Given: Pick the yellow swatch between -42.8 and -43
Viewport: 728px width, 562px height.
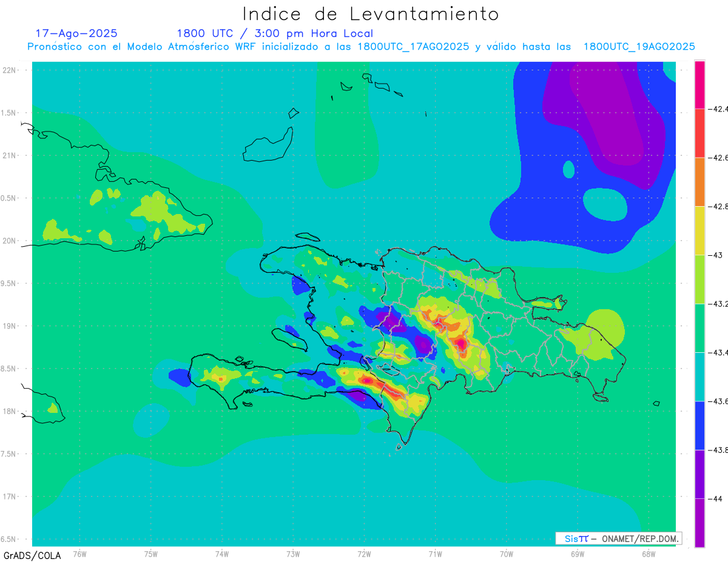Looking at the screenshot, I should point(699,230).
